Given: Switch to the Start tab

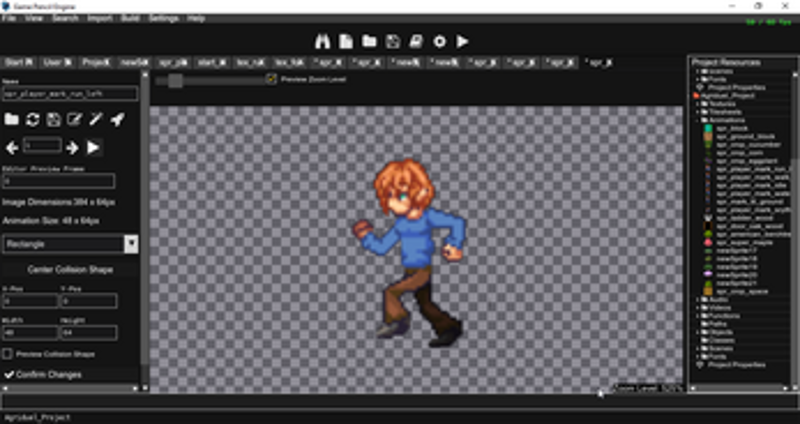Looking at the screenshot, I should (x=18, y=63).
